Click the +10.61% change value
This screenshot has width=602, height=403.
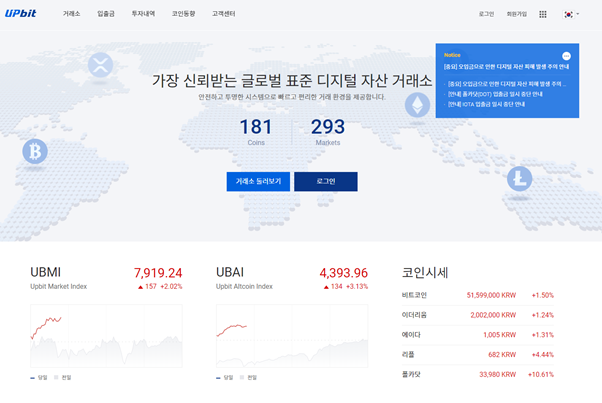coord(541,375)
